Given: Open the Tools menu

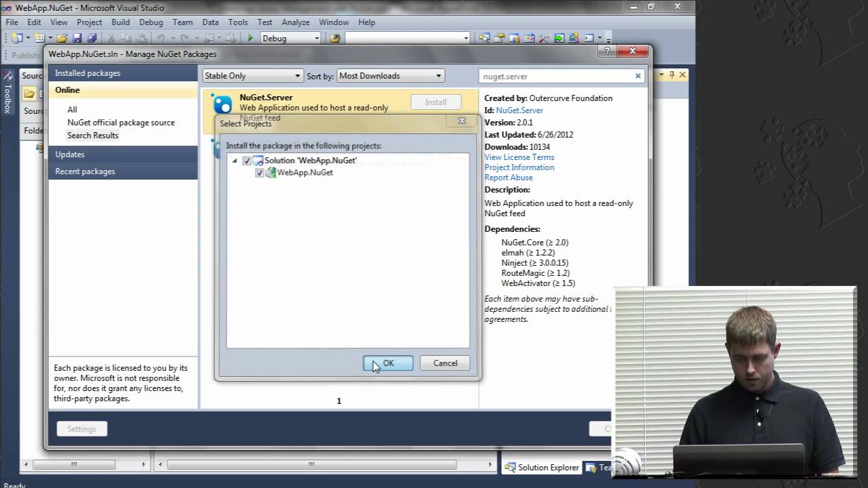Looking at the screenshot, I should (238, 22).
